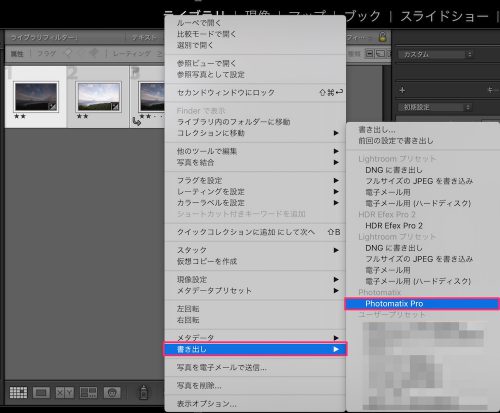Choose second 電子メール用 preset
500x413 pixels.
[x=423, y=270]
